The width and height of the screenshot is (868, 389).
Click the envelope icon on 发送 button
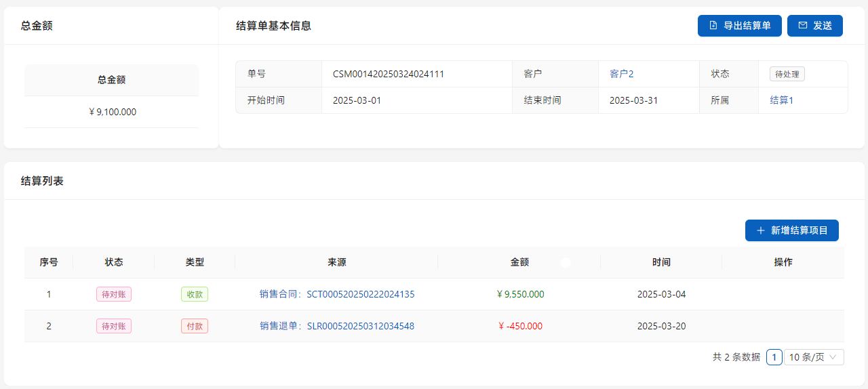coord(803,26)
